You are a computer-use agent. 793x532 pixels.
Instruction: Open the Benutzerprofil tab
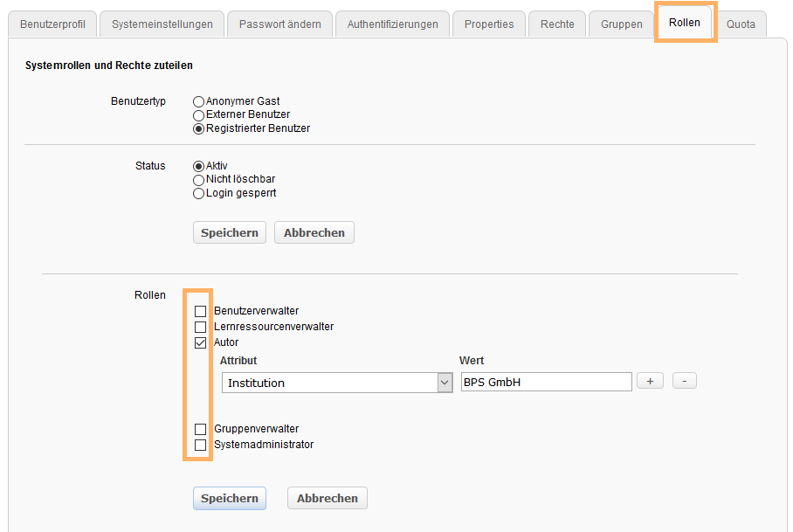52,24
